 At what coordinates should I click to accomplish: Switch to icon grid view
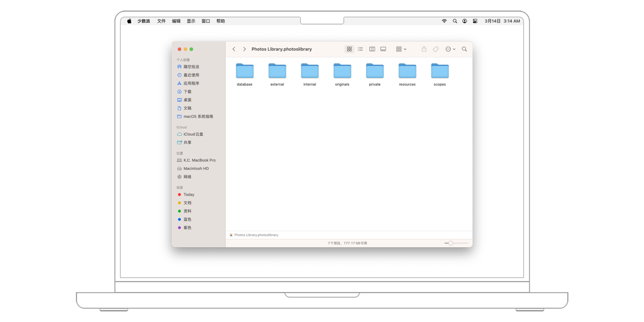(349, 49)
